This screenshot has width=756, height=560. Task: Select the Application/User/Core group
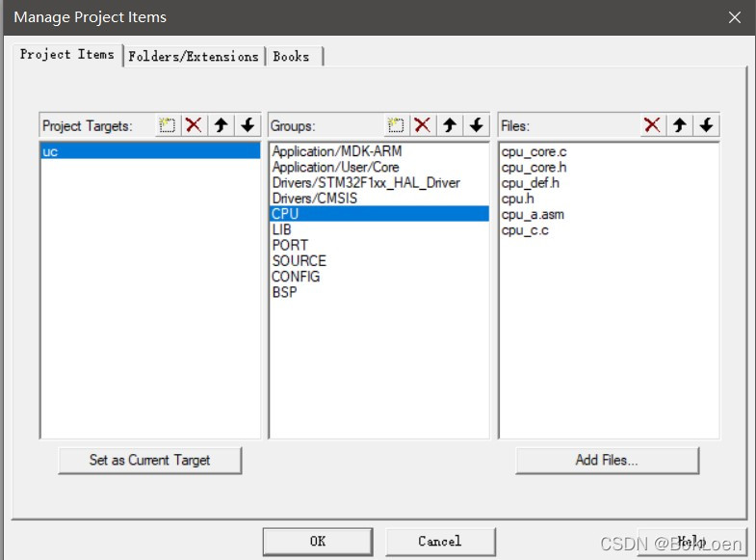click(379, 167)
